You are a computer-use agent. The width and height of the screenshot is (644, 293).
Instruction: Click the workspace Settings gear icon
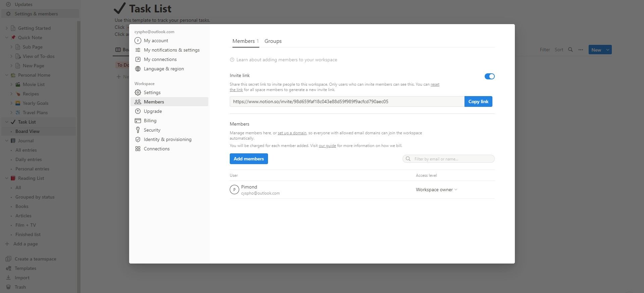(138, 92)
